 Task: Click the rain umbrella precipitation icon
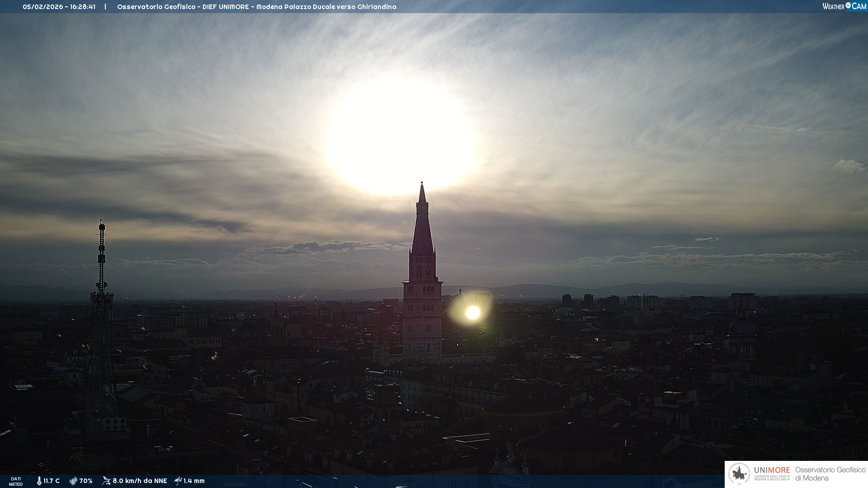178,481
